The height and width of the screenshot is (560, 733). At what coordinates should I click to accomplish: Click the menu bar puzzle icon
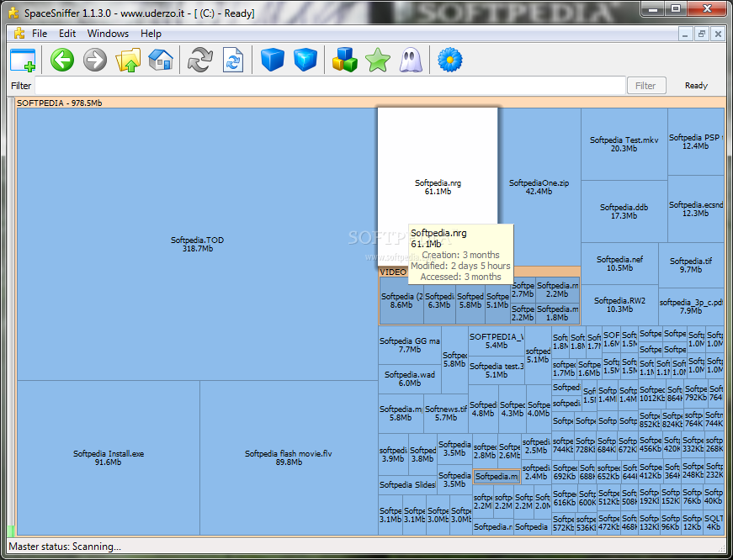pyautogui.click(x=19, y=33)
